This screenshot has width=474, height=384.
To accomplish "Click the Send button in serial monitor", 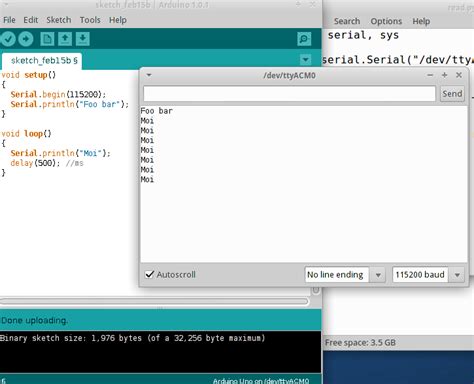I will click(452, 94).
